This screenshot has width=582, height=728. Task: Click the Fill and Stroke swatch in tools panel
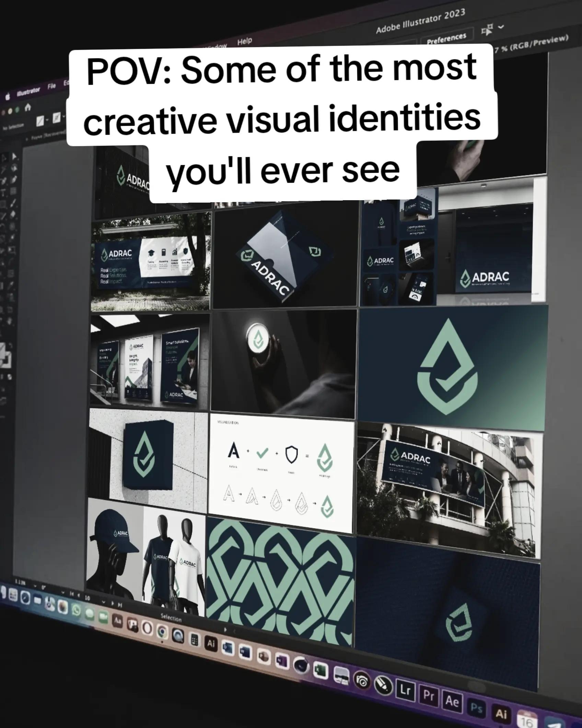pyautogui.click(x=5, y=355)
